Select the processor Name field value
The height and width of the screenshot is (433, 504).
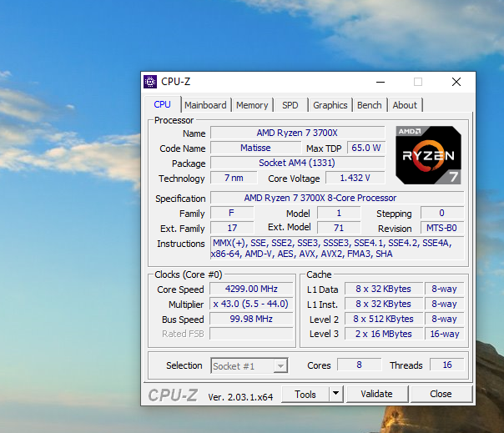[x=297, y=133]
